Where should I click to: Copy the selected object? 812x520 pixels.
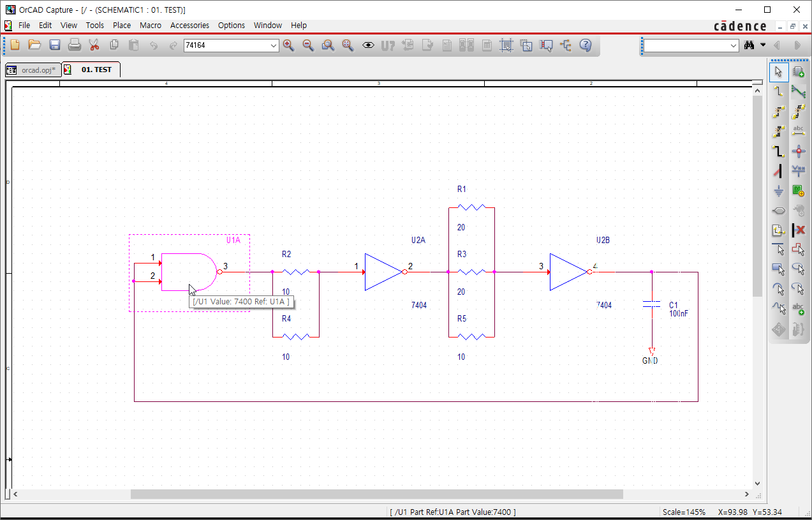coord(114,45)
